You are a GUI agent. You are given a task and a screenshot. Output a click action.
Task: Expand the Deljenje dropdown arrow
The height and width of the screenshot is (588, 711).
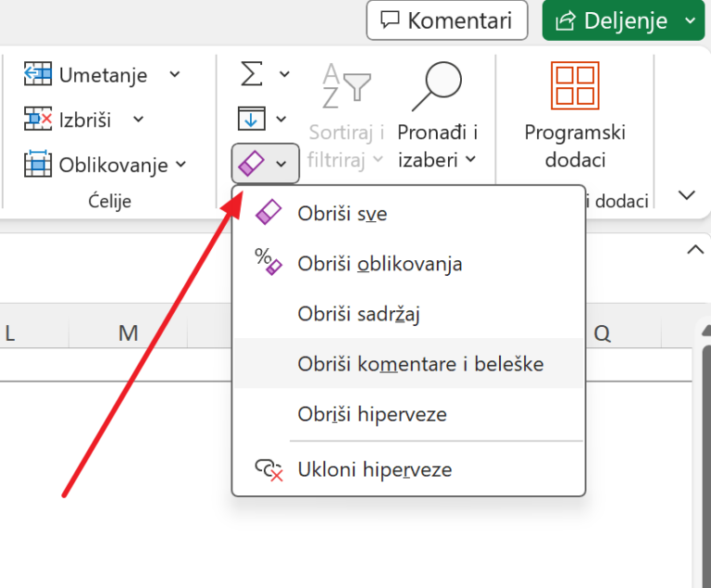click(x=690, y=20)
